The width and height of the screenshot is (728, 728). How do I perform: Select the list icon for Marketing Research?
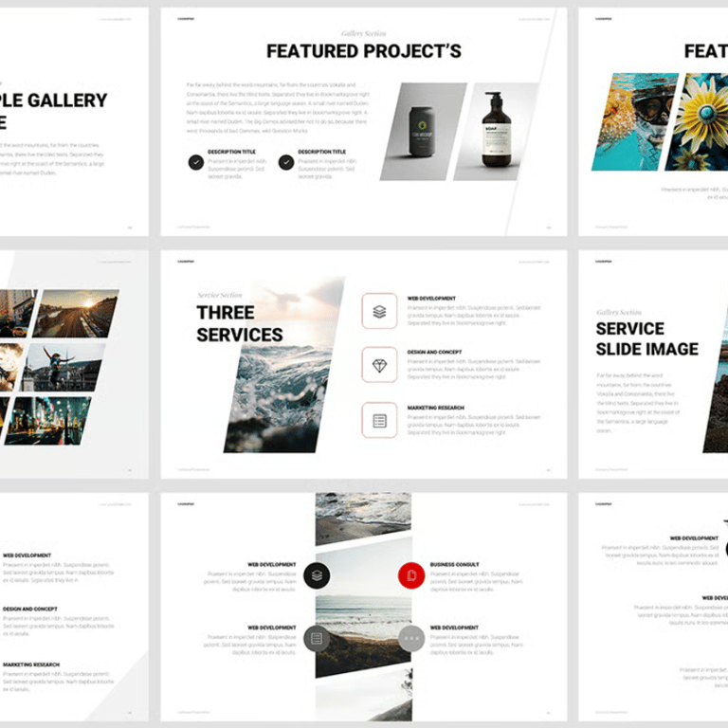point(379,420)
